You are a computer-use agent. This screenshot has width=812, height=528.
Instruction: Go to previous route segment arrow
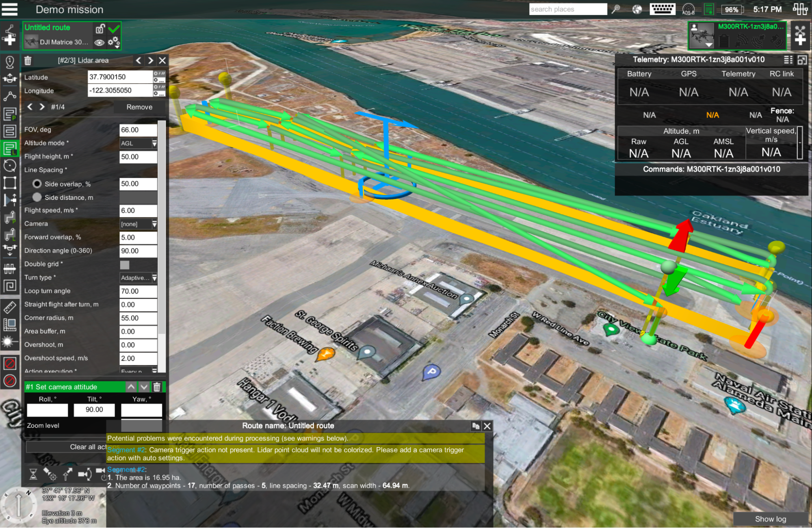coord(139,61)
